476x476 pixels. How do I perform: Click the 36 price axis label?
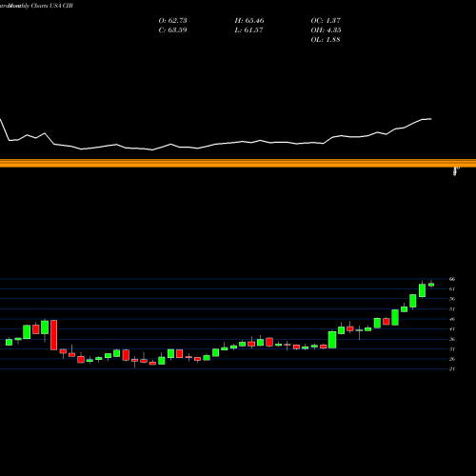point(452,339)
